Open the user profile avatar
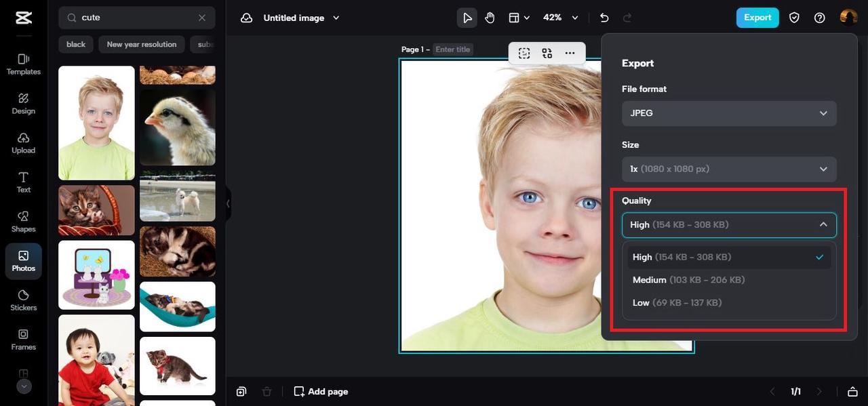 (848, 18)
